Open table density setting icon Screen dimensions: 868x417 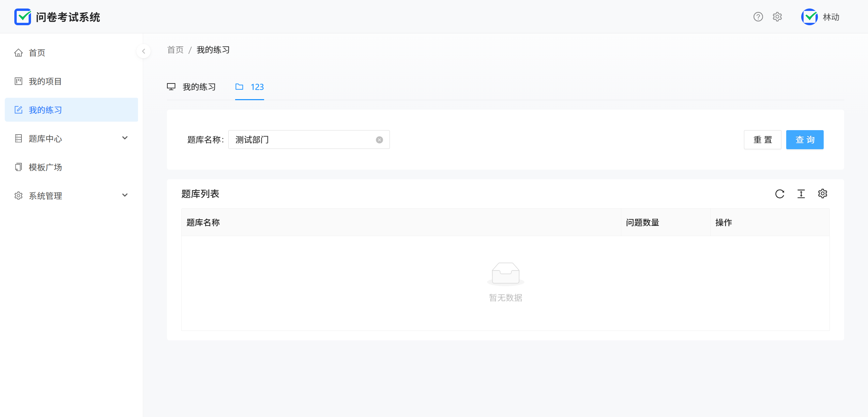tap(801, 194)
